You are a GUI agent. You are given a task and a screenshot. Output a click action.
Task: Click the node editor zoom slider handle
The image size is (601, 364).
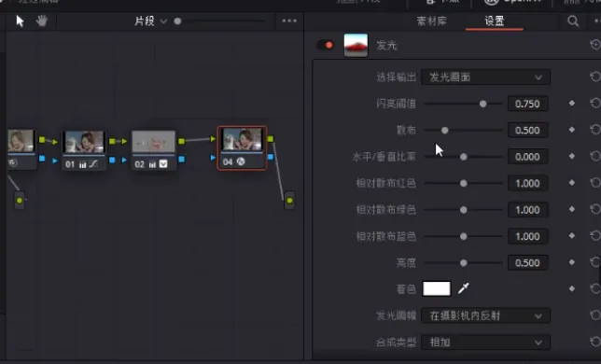pos(177,21)
